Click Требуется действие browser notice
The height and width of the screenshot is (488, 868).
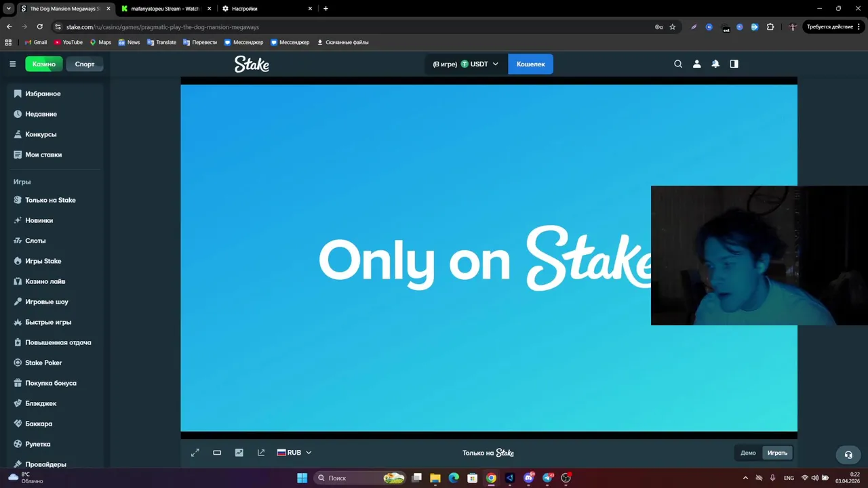click(x=833, y=27)
